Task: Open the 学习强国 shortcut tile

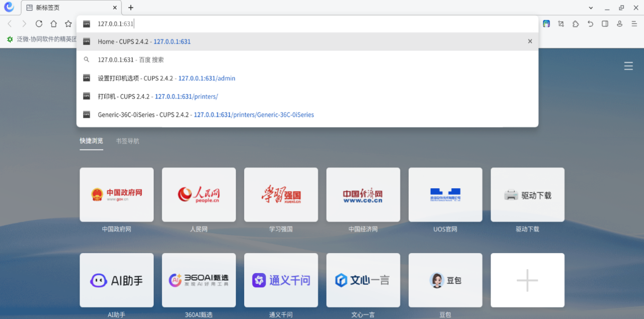Action: 281,195
